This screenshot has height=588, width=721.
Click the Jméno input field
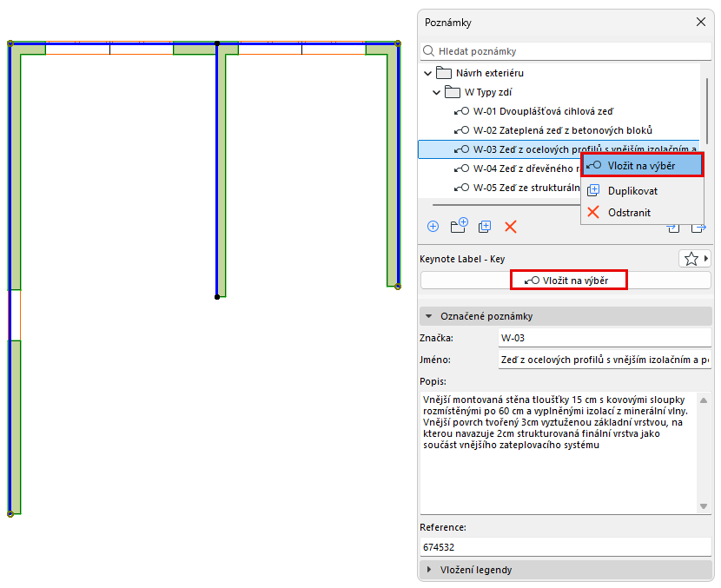[x=605, y=360]
